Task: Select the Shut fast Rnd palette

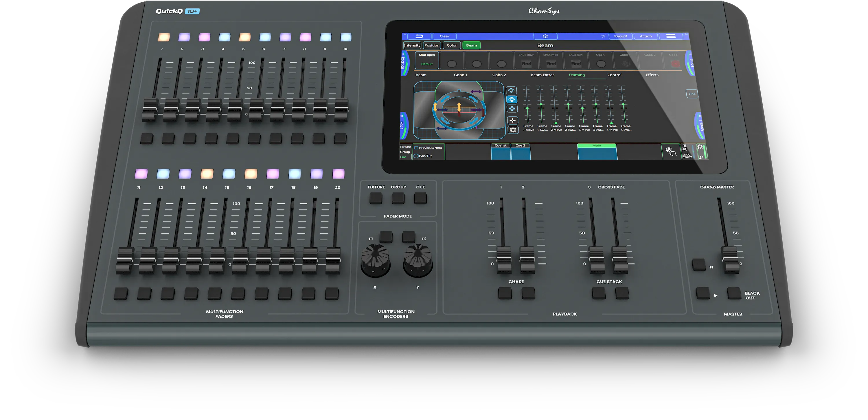Action: coord(575,60)
